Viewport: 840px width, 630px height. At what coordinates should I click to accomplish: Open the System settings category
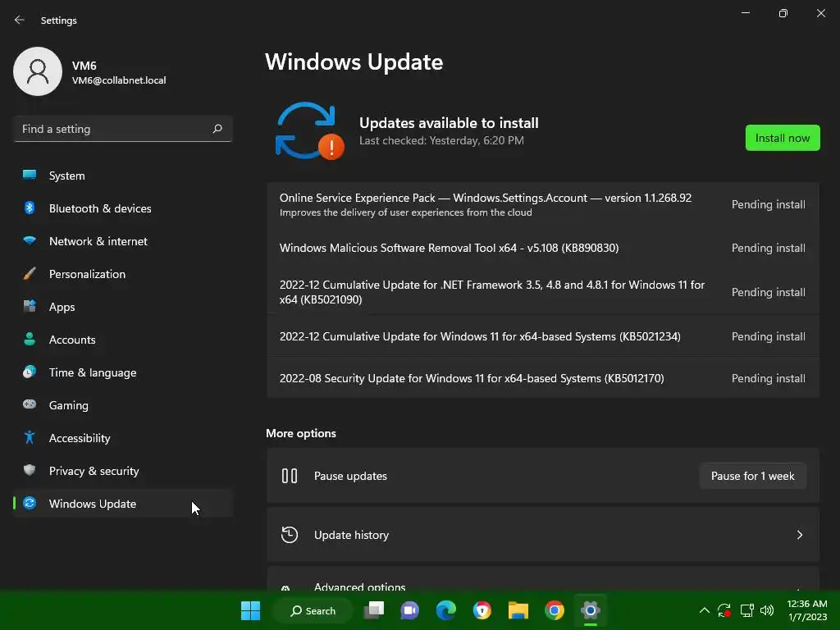(123, 176)
